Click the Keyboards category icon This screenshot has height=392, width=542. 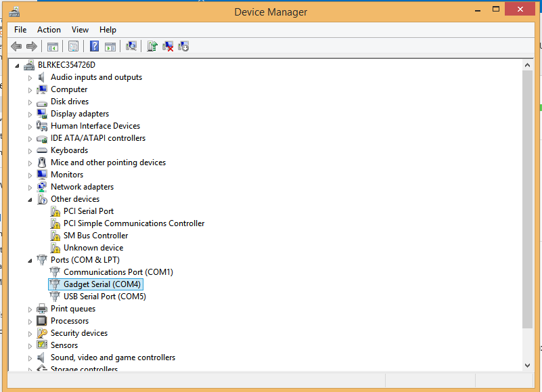click(x=42, y=150)
